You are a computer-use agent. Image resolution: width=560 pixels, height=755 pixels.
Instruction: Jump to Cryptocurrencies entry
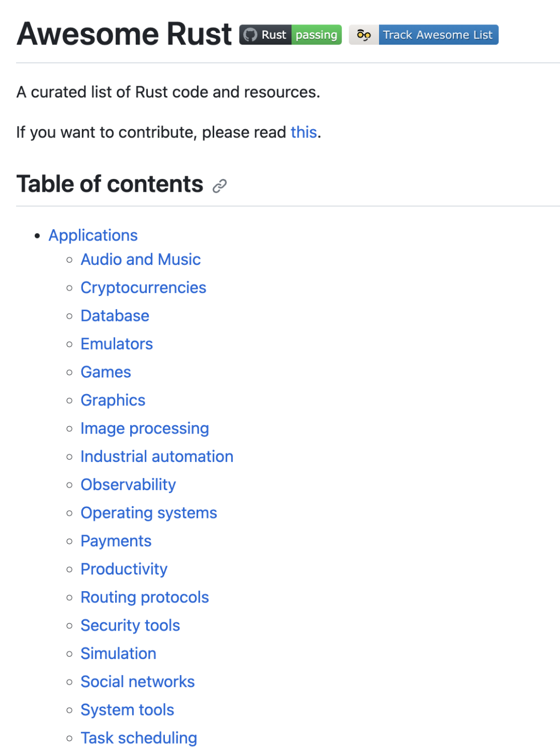[144, 288]
